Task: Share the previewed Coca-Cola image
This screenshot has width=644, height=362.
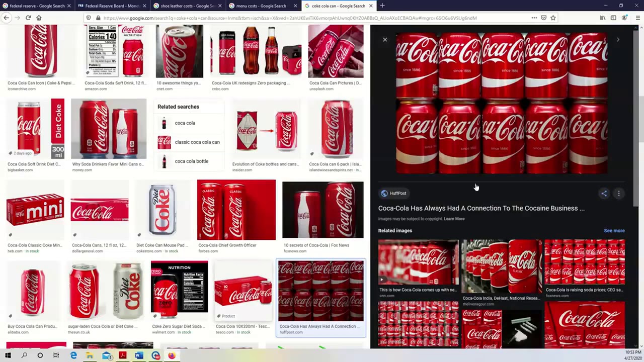Action: click(604, 193)
